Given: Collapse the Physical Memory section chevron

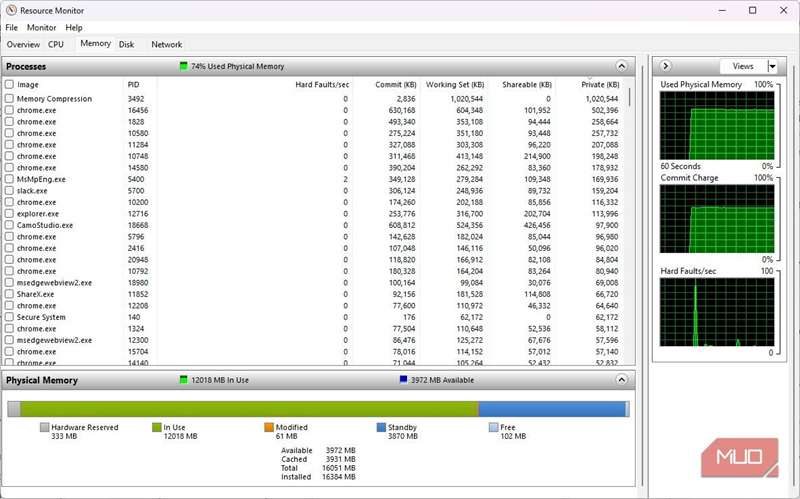Looking at the screenshot, I should (x=622, y=381).
